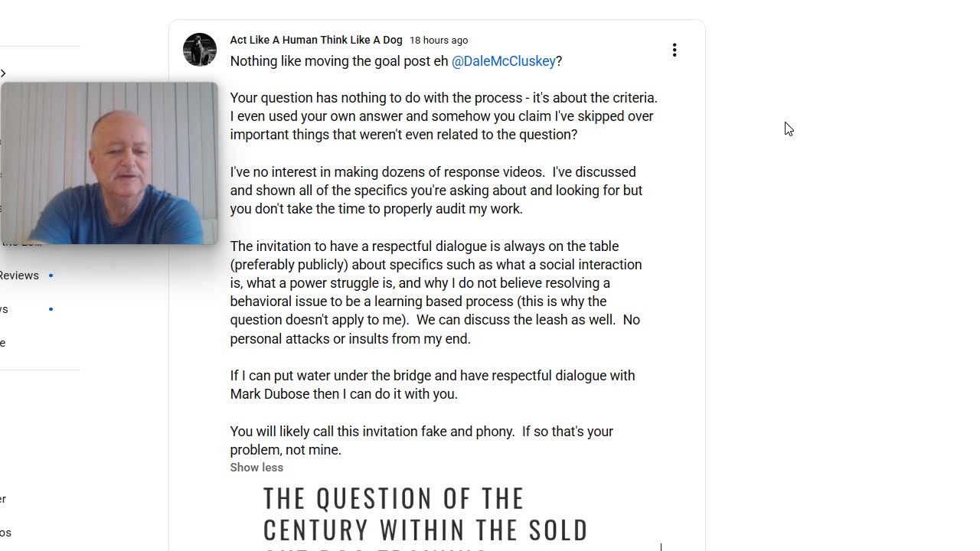The height and width of the screenshot is (551, 980).
Task: Select the sidebar entry ending in "er"
Action: coord(3,499)
